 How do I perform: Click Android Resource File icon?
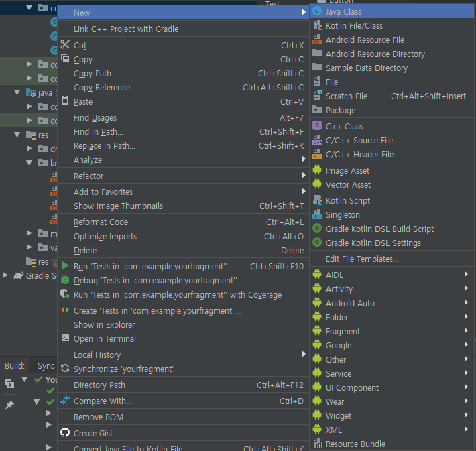[x=317, y=40]
